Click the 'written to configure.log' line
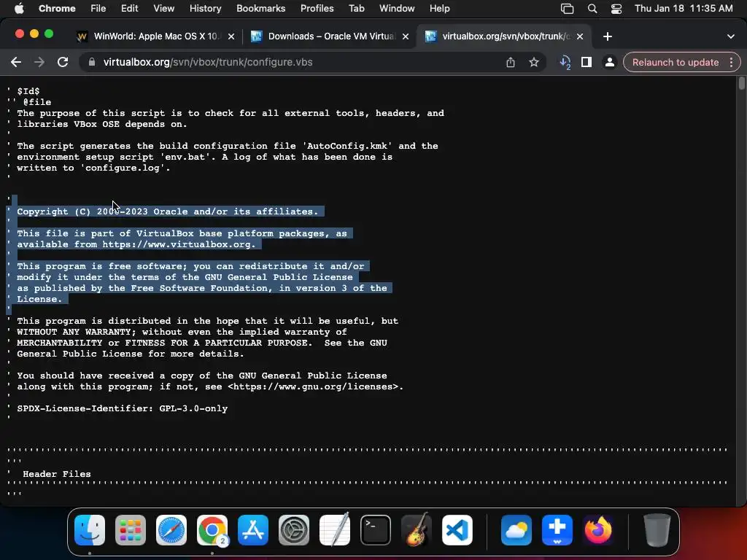The height and width of the screenshot is (560, 747). click(x=93, y=168)
